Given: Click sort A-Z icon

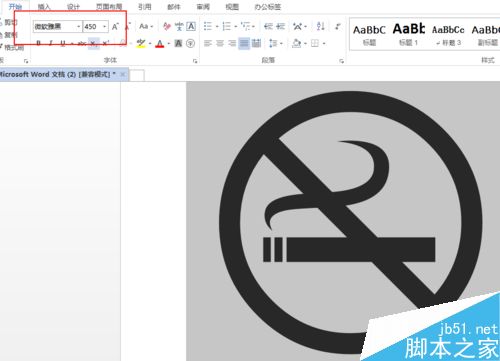Looking at the screenshot, I should pyautogui.click(x=321, y=26).
